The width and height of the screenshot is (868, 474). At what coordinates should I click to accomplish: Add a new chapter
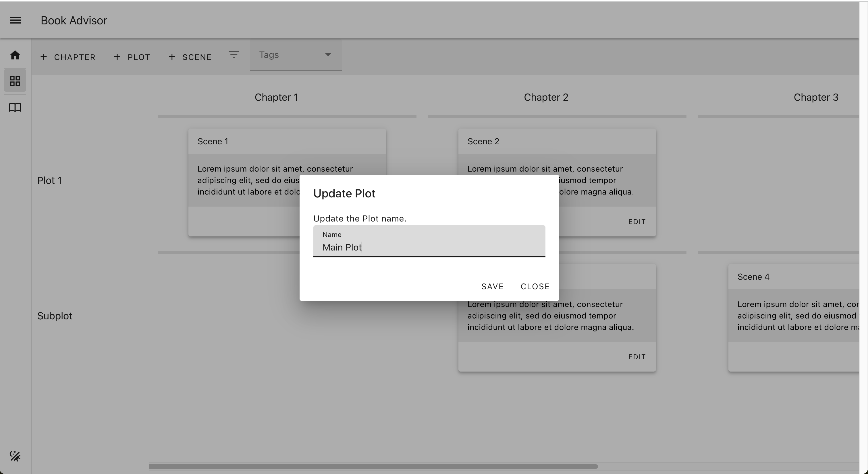point(68,57)
